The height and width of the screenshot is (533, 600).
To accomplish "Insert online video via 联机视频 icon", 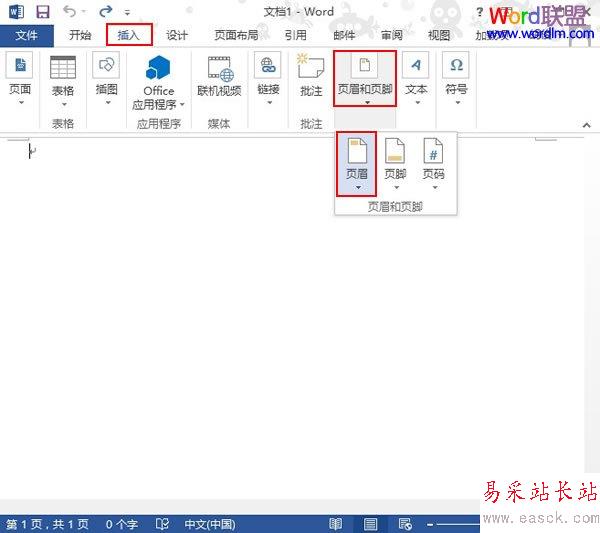I will coord(220,69).
